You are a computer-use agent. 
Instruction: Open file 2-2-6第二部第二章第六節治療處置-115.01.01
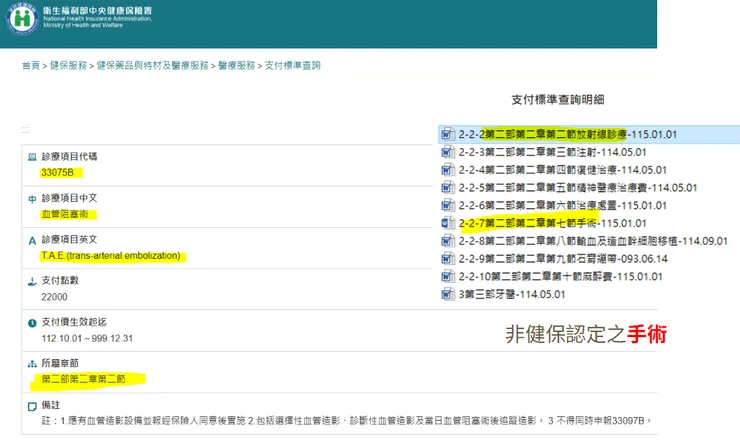pyautogui.click(x=563, y=206)
